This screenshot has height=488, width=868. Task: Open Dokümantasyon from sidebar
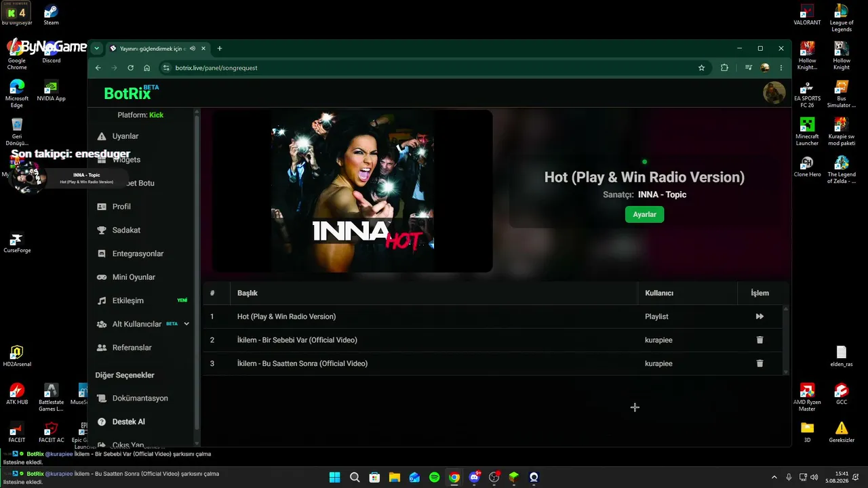(140, 399)
